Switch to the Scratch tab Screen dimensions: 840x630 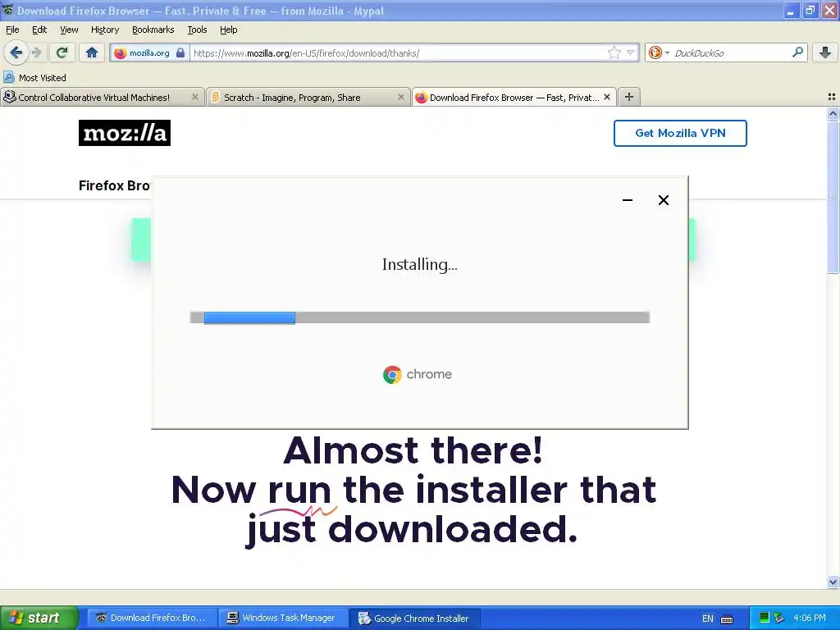coord(308,97)
